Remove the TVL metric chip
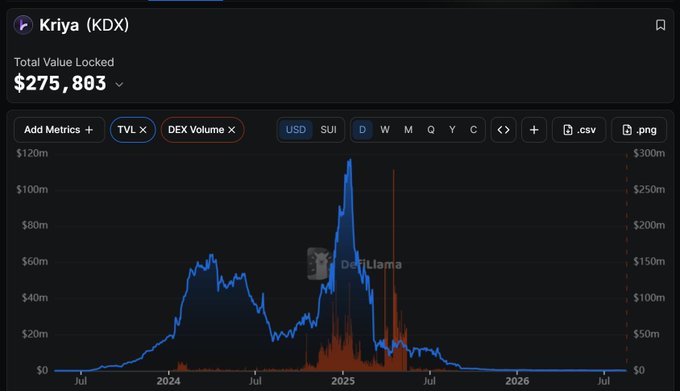This screenshot has height=391, width=680. (x=143, y=130)
